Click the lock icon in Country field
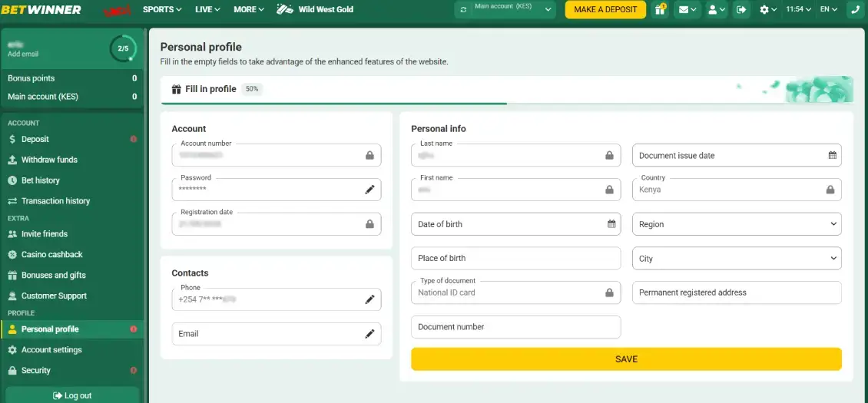This screenshot has width=868, height=403. pyautogui.click(x=830, y=190)
